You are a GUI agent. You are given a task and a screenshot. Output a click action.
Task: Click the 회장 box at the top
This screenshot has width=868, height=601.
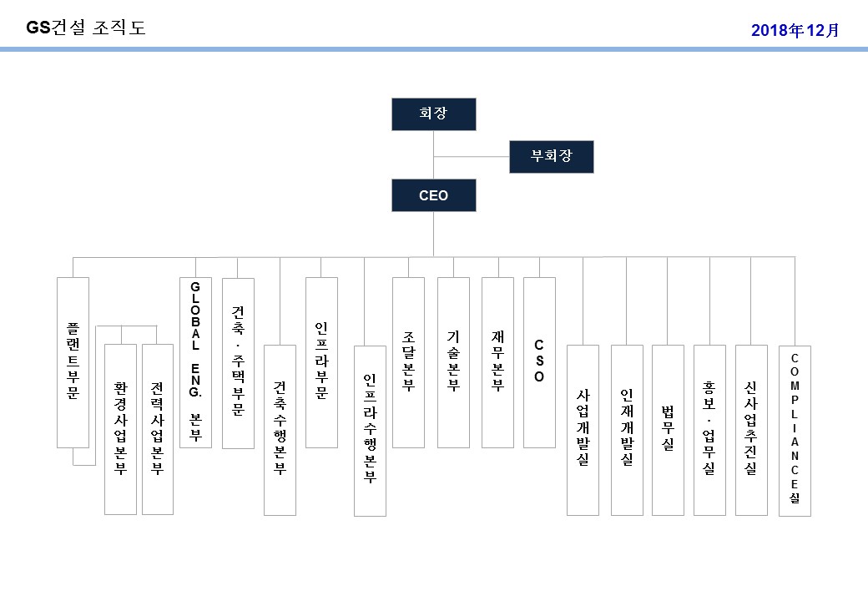pos(433,114)
